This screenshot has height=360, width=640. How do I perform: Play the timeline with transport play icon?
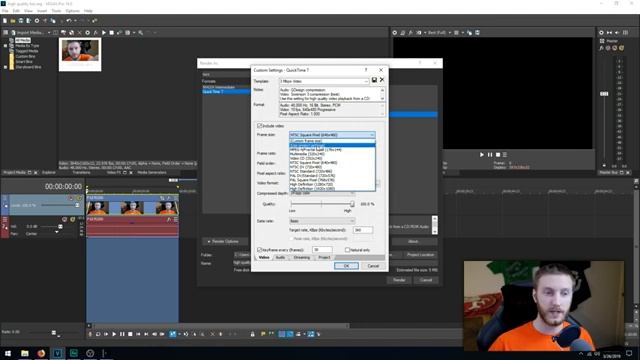point(114,334)
